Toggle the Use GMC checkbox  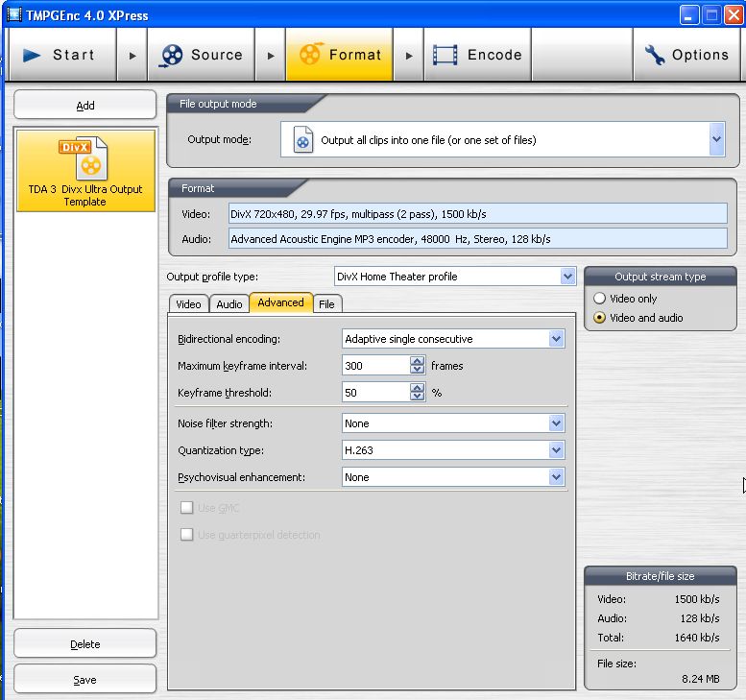(x=186, y=508)
